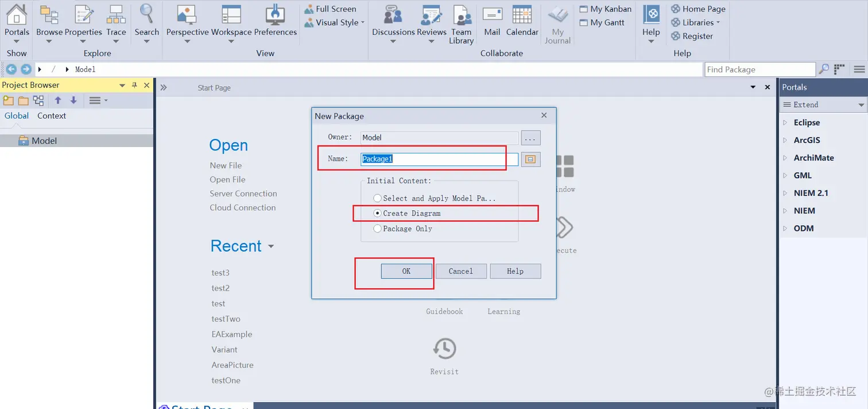Open the Project Browser hamburger menu dropdown
This screenshot has width=868, height=409.
pyautogui.click(x=98, y=101)
